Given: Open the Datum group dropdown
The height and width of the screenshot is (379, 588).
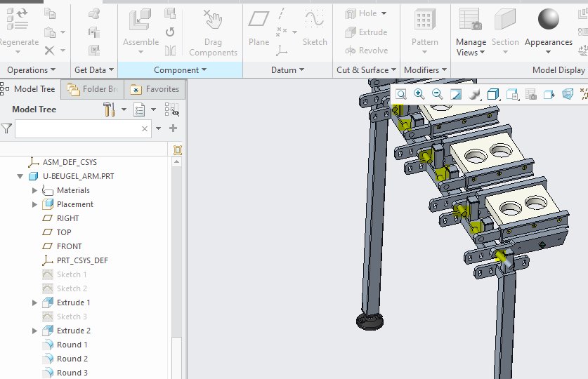Looking at the screenshot, I should (287, 70).
